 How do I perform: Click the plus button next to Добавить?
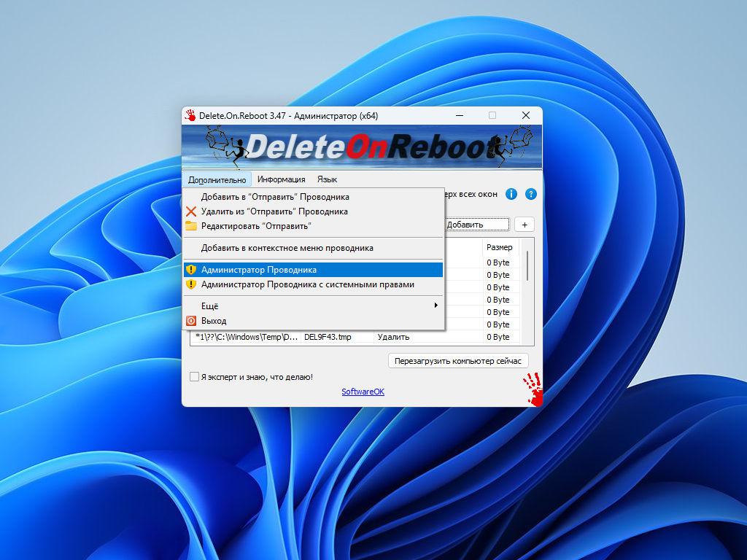525,225
